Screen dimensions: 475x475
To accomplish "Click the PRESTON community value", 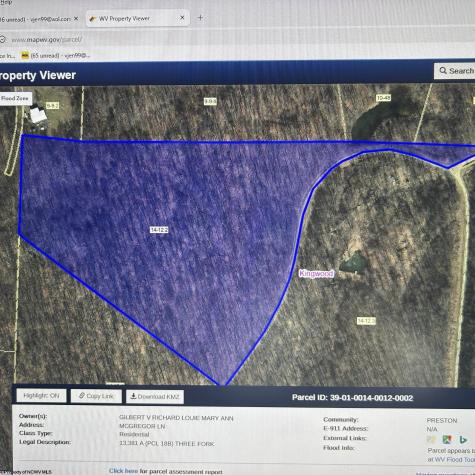I will (442, 420).
